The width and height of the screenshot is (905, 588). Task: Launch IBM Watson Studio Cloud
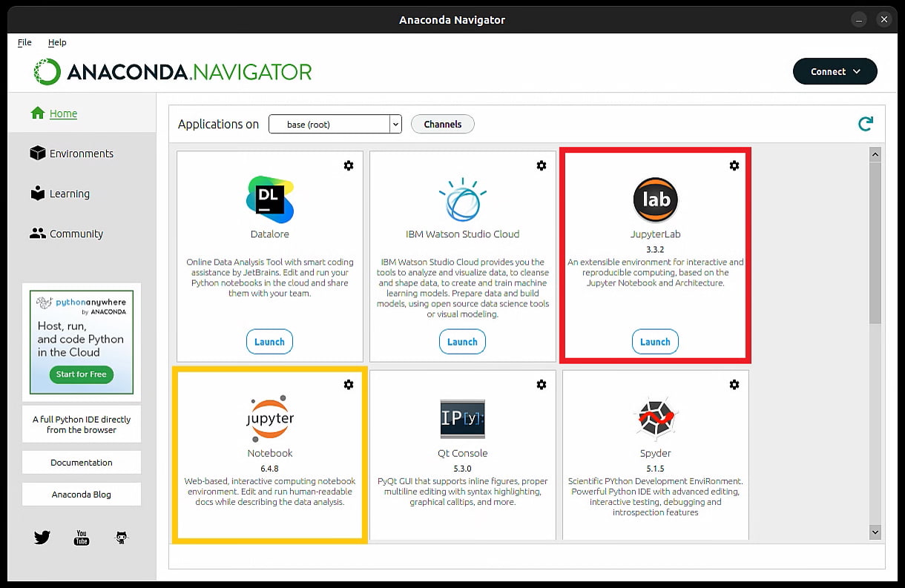click(462, 342)
